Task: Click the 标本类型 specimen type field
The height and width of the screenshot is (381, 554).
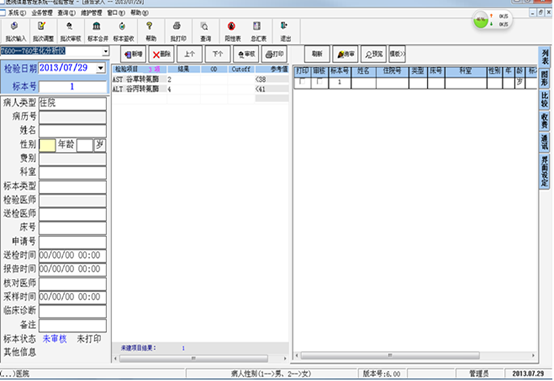Action: click(x=72, y=186)
